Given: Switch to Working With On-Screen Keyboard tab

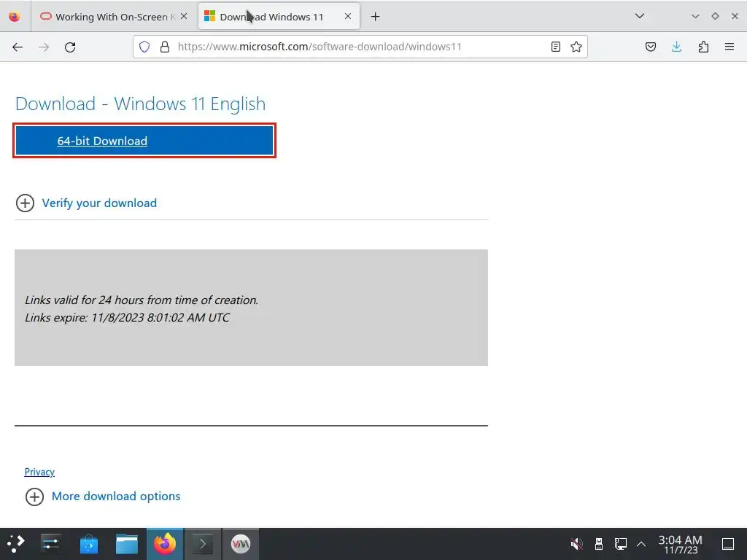Looking at the screenshot, I should click(x=113, y=17).
